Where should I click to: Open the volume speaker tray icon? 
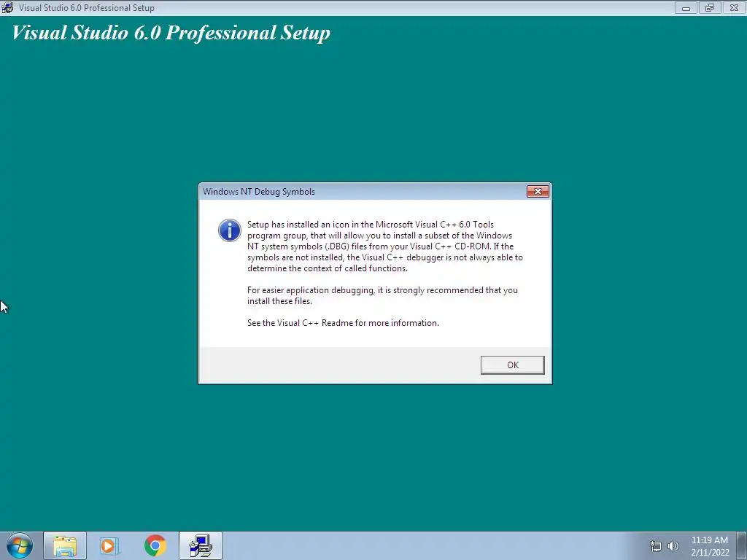tap(673, 546)
